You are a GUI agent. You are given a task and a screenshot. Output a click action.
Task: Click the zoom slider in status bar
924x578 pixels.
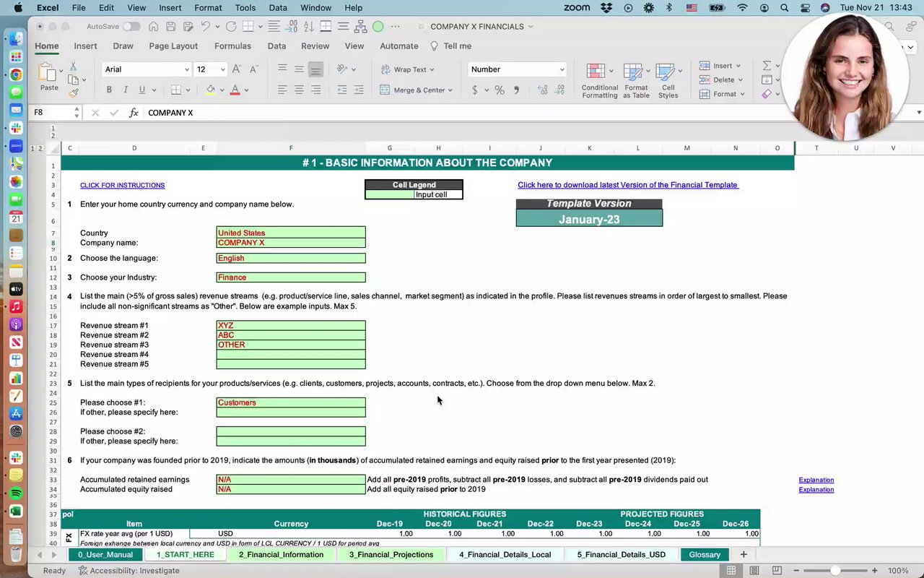(834, 571)
